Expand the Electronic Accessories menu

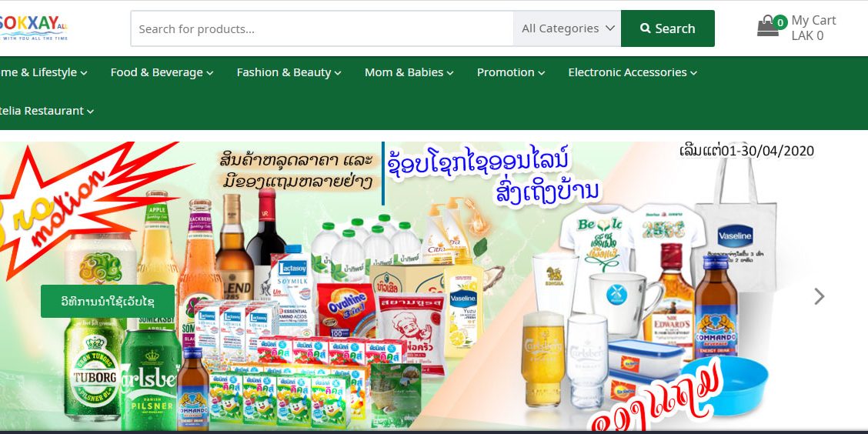[633, 72]
